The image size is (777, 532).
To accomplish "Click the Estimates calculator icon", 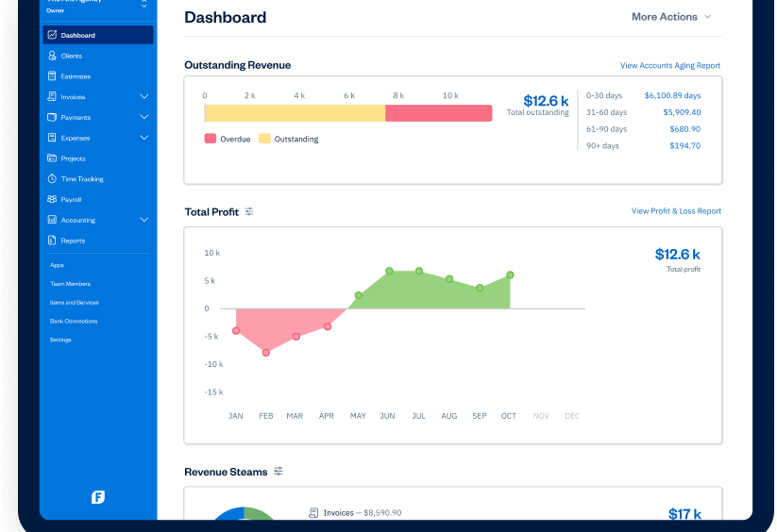I will click(x=52, y=75).
